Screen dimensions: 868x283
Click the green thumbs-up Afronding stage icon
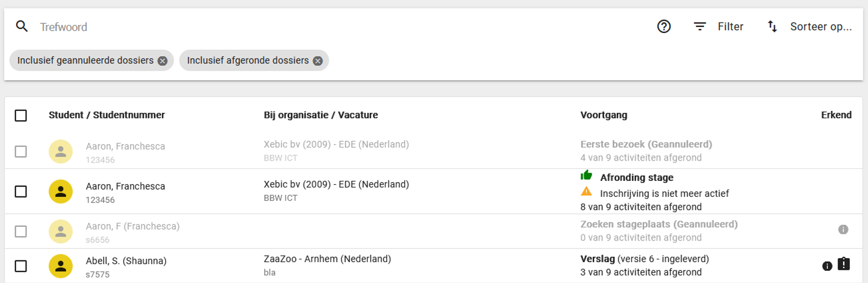coord(586,175)
